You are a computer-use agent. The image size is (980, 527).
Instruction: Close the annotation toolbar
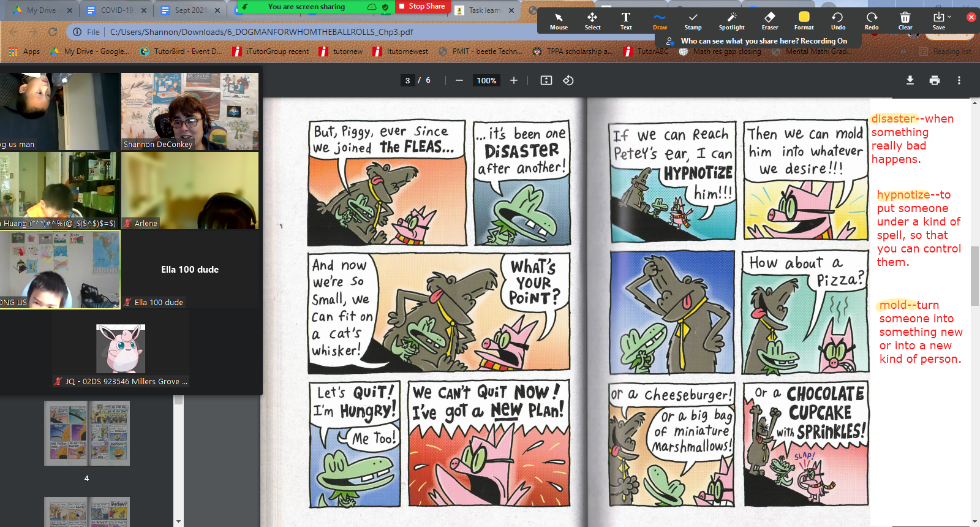pyautogui.click(x=971, y=17)
